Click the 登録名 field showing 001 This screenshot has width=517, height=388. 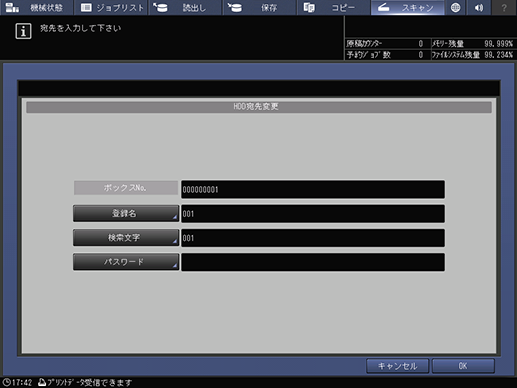tap(313, 214)
